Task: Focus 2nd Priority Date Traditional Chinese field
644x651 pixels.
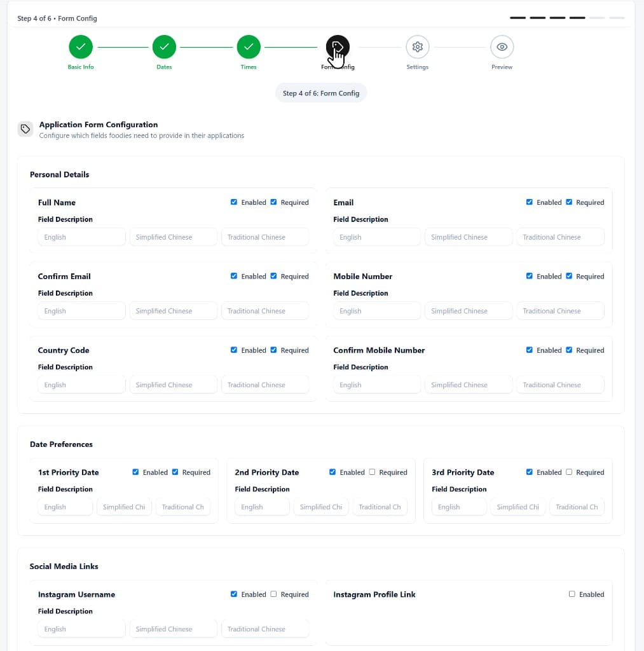Action: [380, 507]
